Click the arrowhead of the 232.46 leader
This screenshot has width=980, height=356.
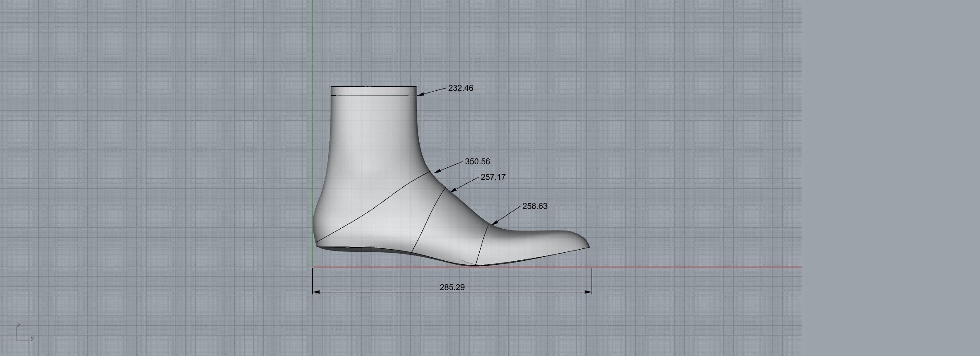point(420,94)
